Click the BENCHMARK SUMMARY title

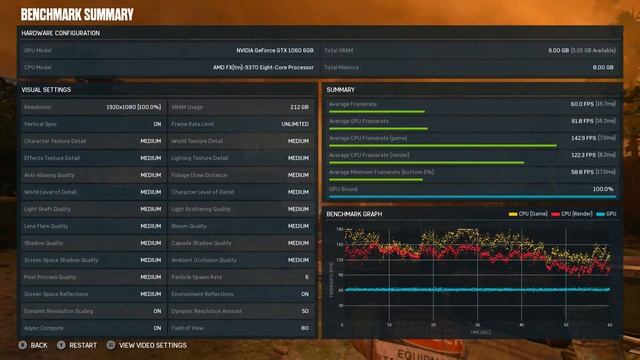[77, 15]
